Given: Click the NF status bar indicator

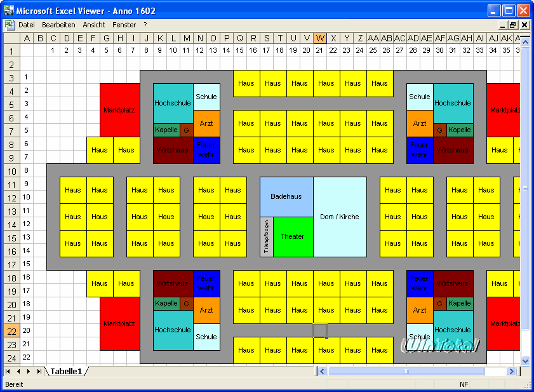Looking at the screenshot, I should 464,384.
